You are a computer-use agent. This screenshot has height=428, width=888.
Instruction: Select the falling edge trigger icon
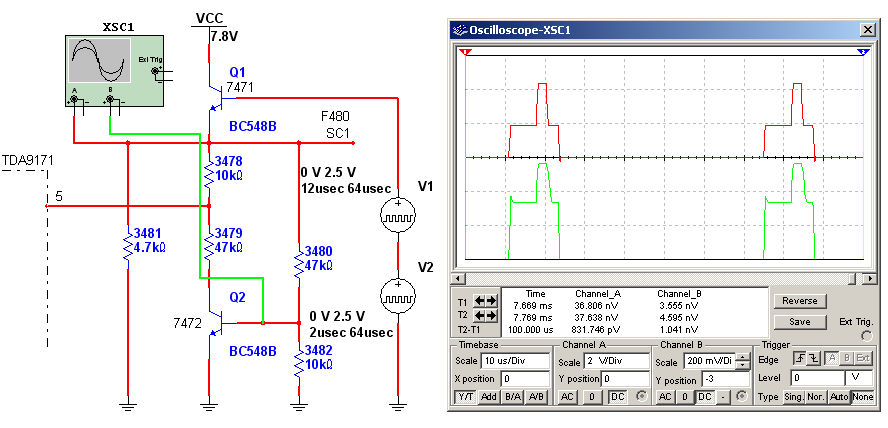[816, 359]
